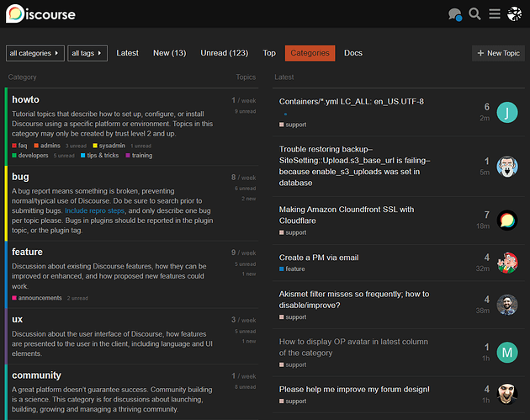Image resolution: width=530 pixels, height=420 pixels.
Task: Click support tag under Cloudfront SSL topic
Action: [293, 232]
